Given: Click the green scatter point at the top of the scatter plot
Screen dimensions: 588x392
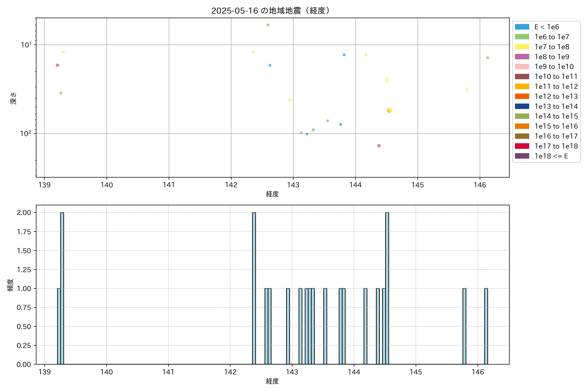Looking at the screenshot, I should [x=268, y=25].
